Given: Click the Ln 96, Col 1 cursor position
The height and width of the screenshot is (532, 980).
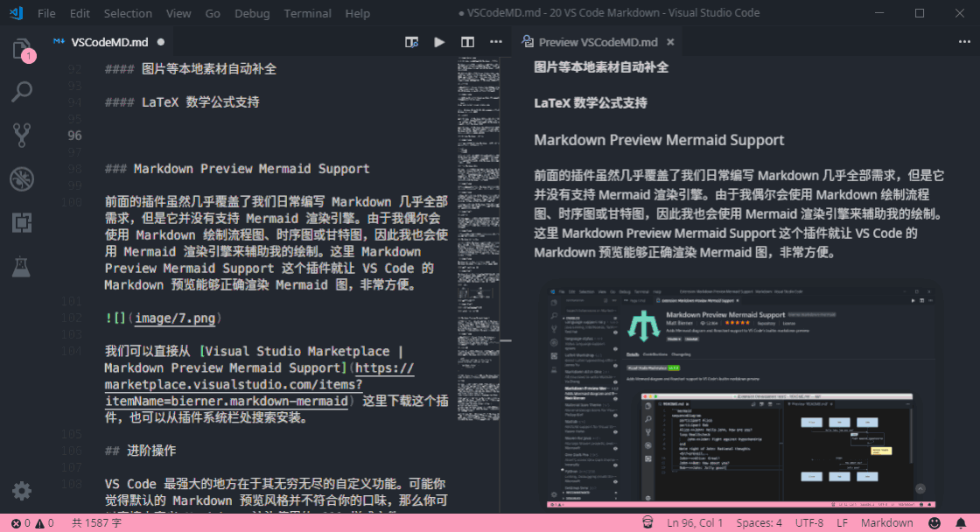Looking at the screenshot, I should tap(695, 523).
